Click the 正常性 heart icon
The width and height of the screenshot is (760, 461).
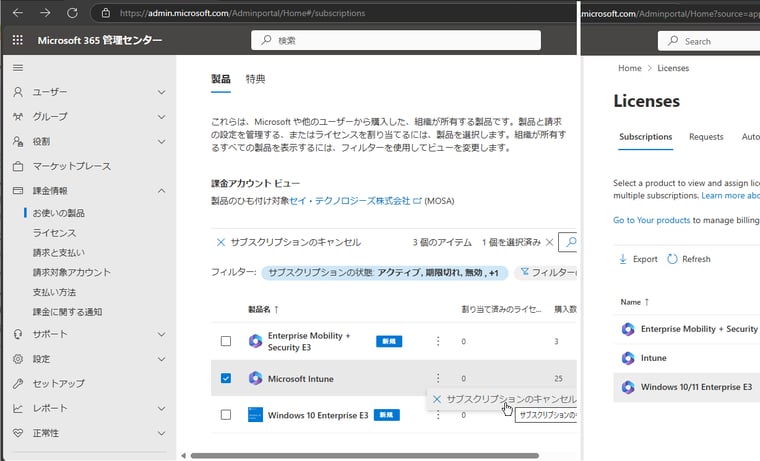[x=18, y=433]
